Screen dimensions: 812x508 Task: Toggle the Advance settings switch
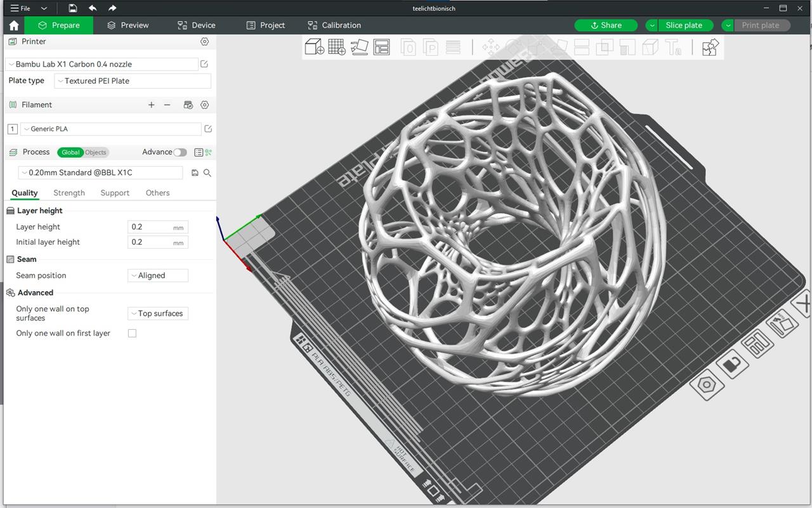tap(180, 152)
